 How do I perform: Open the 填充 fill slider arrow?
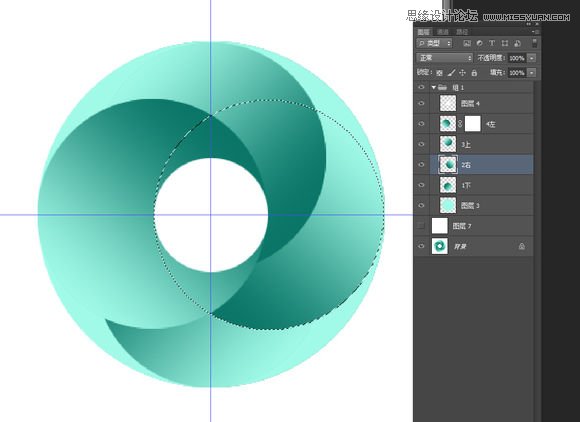tap(532, 73)
